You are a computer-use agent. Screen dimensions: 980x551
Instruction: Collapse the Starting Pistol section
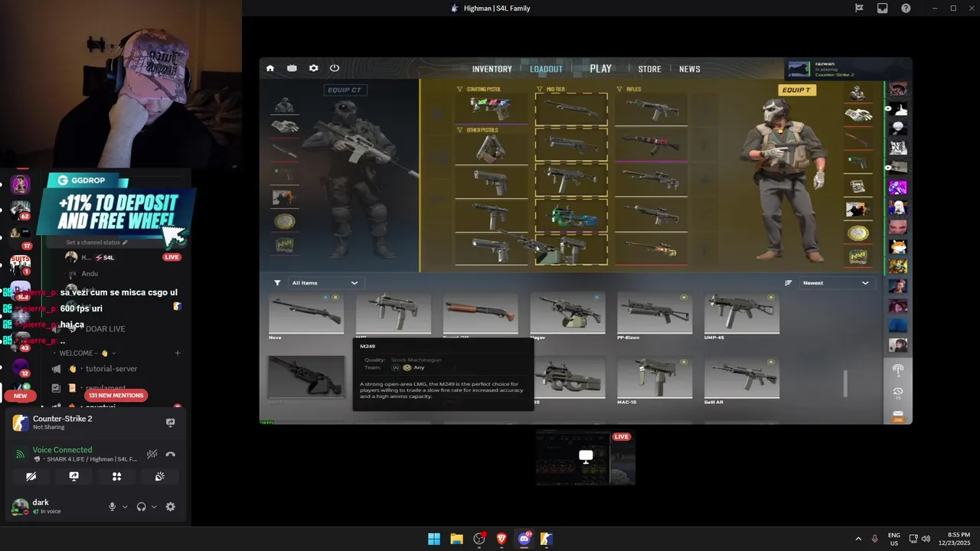pyautogui.click(x=460, y=90)
